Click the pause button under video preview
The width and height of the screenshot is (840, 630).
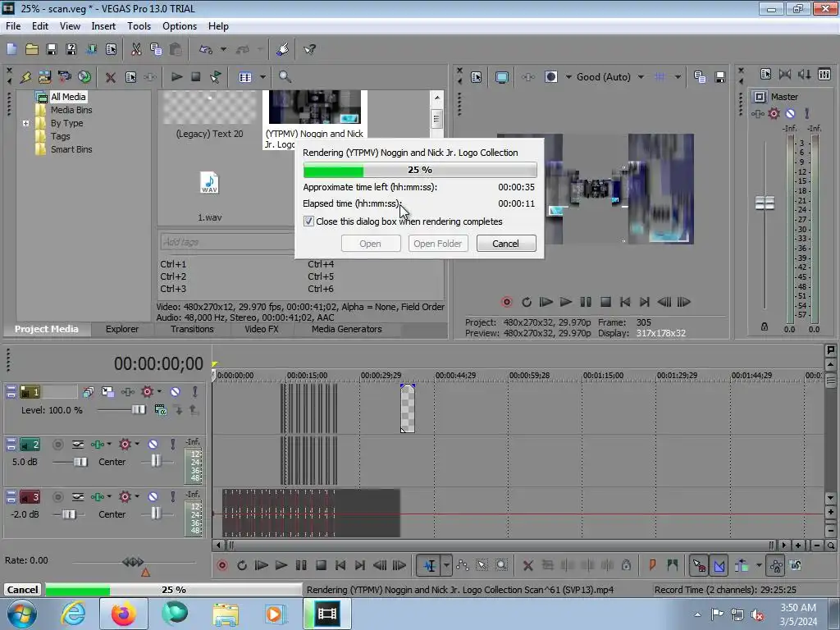click(x=586, y=302)
